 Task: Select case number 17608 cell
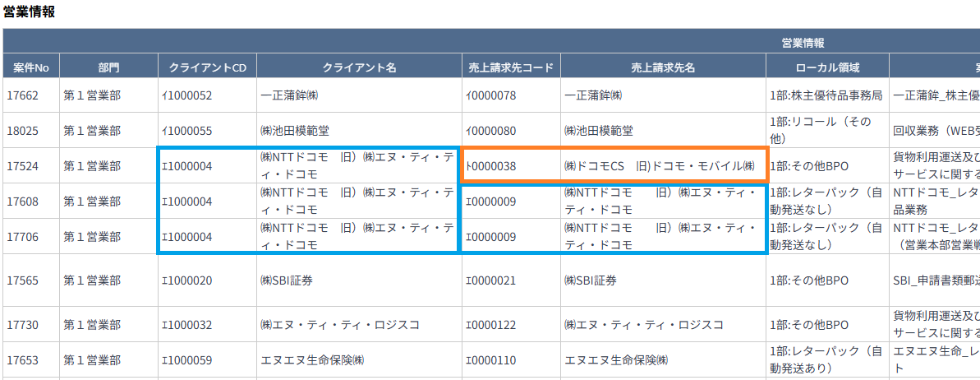(23, 202)
